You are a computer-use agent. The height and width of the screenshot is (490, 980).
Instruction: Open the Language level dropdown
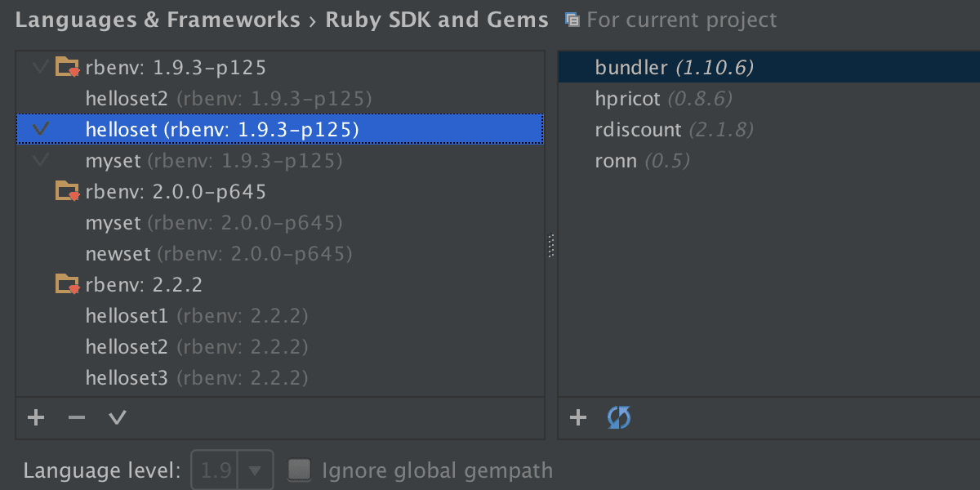233,470
